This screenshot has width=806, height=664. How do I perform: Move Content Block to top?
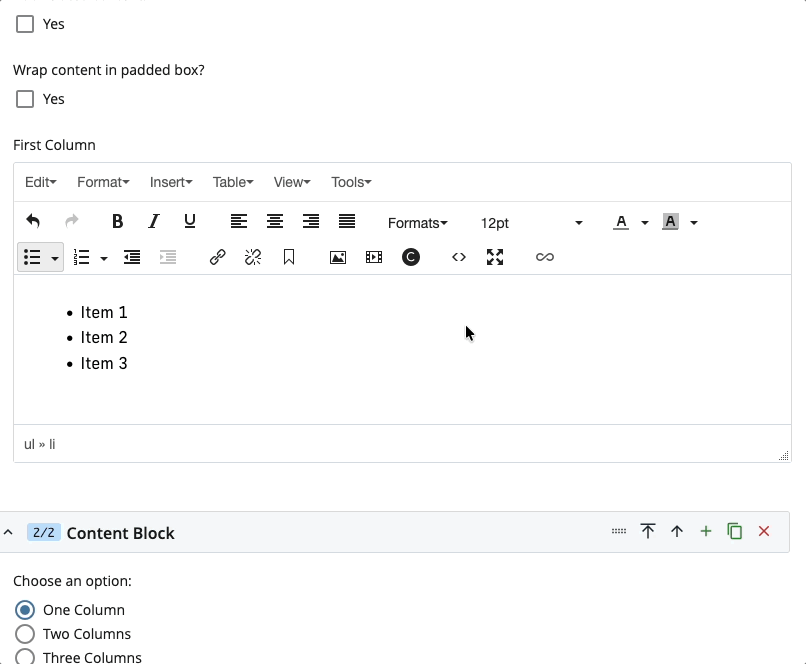point(648,531)
